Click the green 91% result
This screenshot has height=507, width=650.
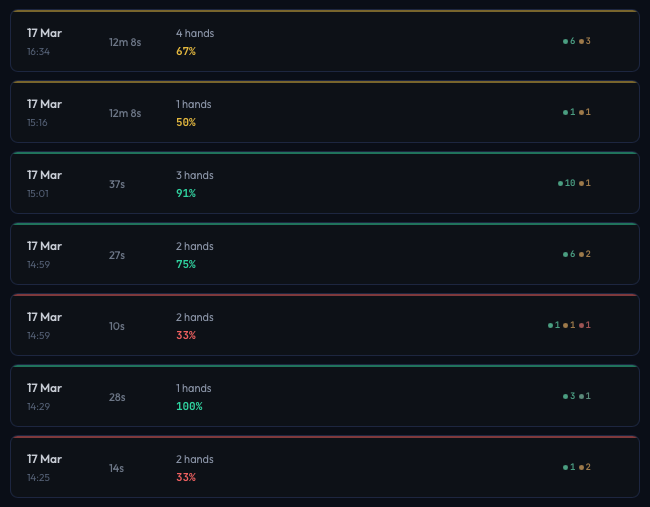coord(186,193)
